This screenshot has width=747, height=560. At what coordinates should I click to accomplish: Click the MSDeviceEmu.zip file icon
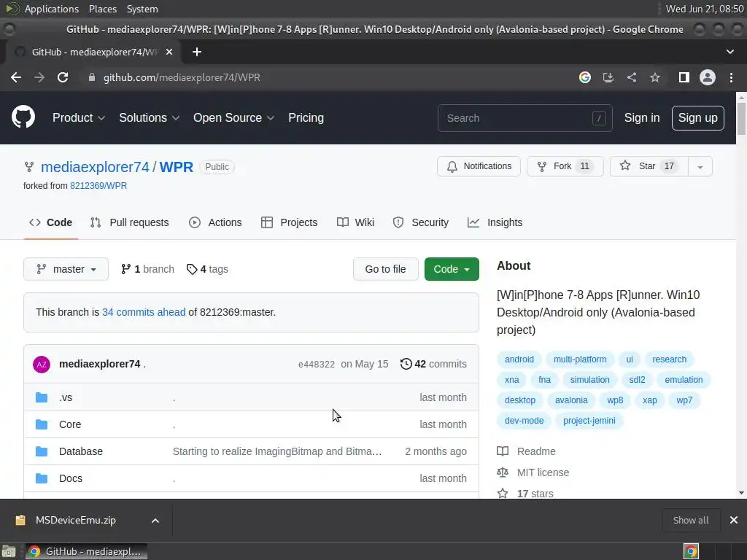point(20,520)
